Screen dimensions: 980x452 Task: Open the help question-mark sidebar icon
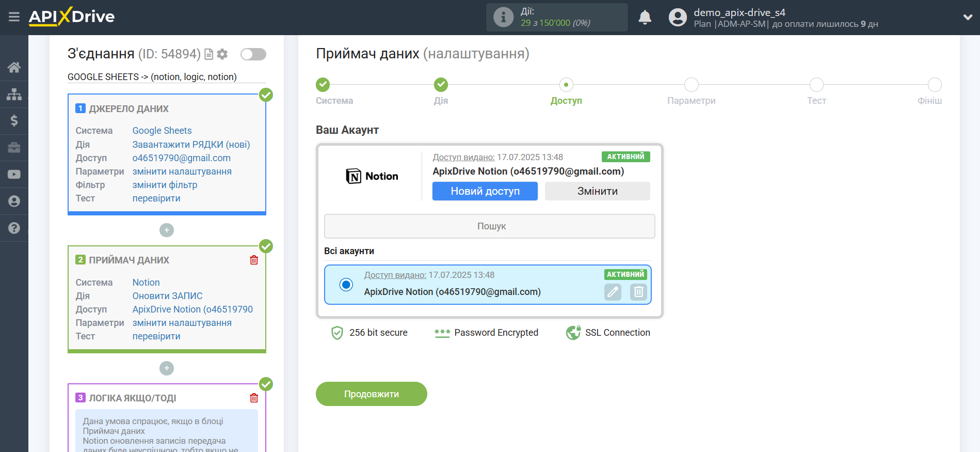point(14,228)
